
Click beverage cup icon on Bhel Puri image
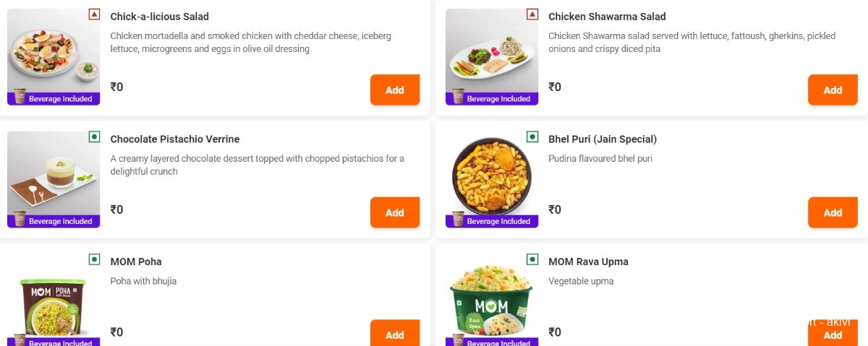pos(458,219)
